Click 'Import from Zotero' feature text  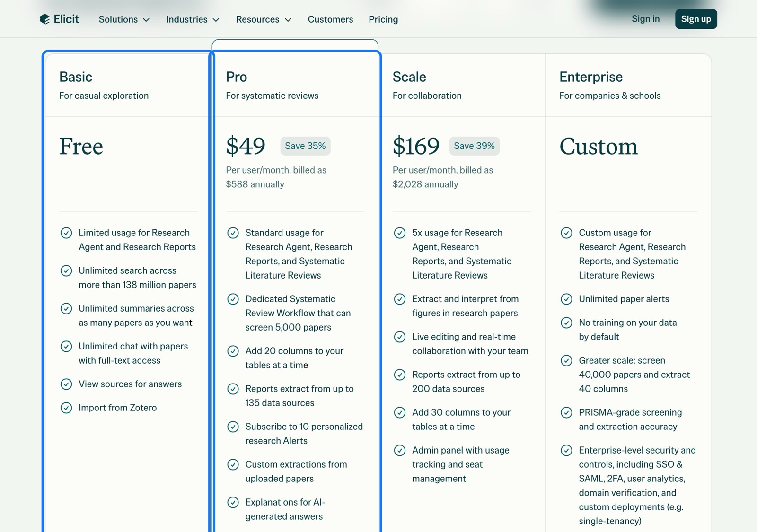point(117,408)
